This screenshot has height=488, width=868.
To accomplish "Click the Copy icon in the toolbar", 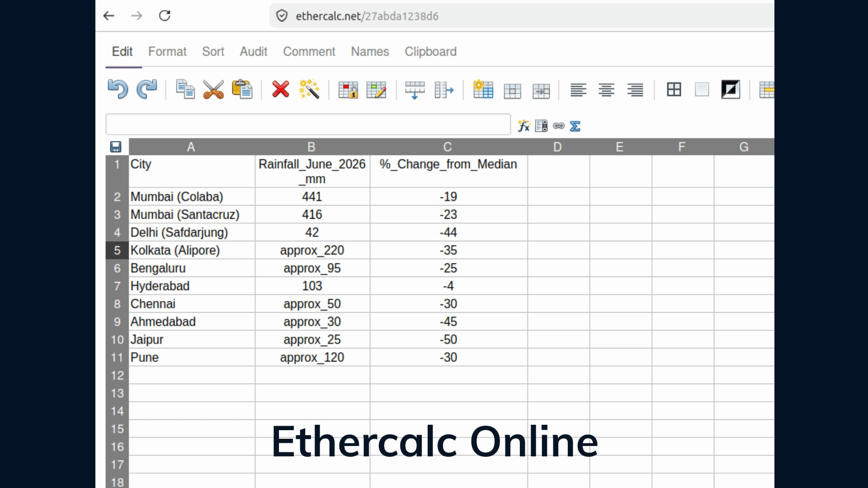I will pyautogui.click(x=185, y=89).
